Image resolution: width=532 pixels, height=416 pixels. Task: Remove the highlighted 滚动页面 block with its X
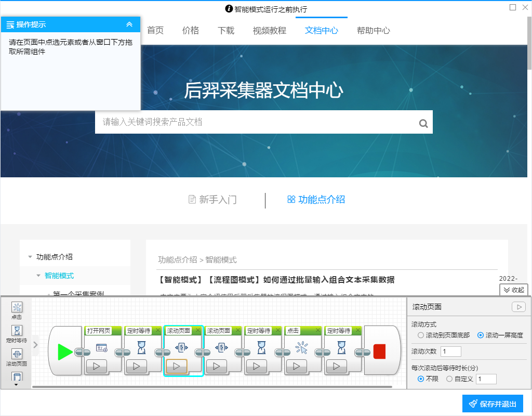coord(198,330)
